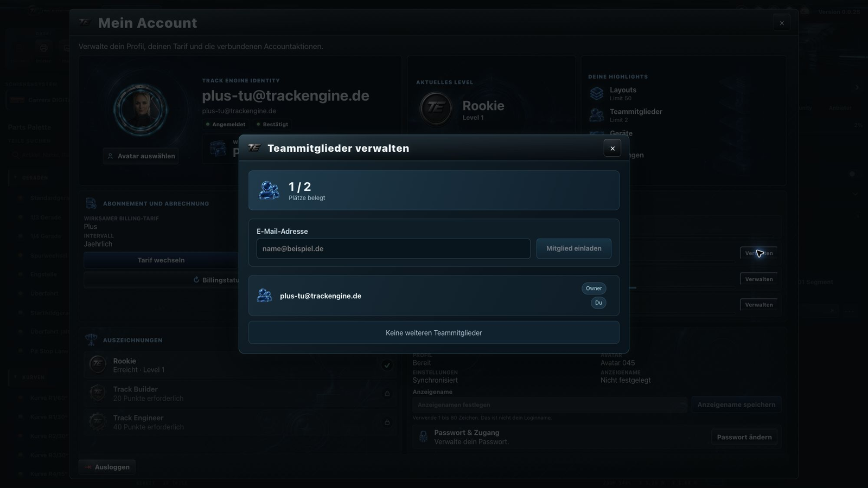The height and width of the screenshot is (488, 868).
Task: Click the Rookie award badge icon
Action: 98,364
